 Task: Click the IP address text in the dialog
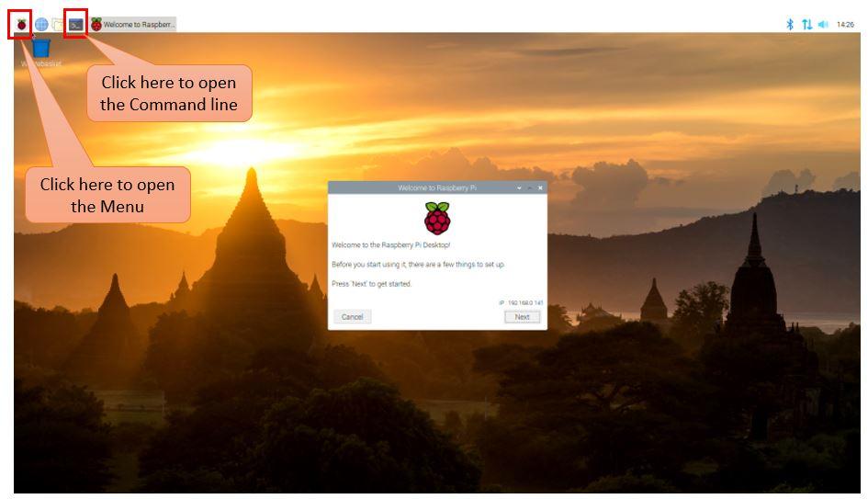coord(521,303)
